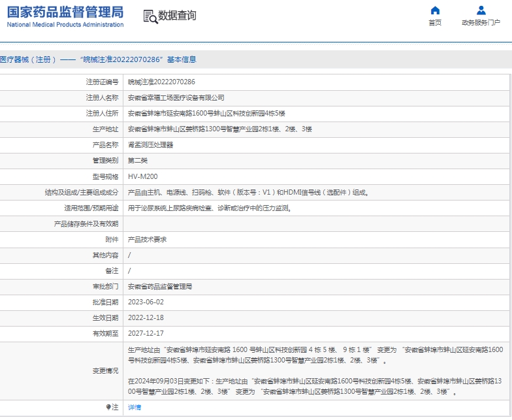Click the 有效期至 row label
The height and width of the screenshot is (420, 512).
coord(106,333)
